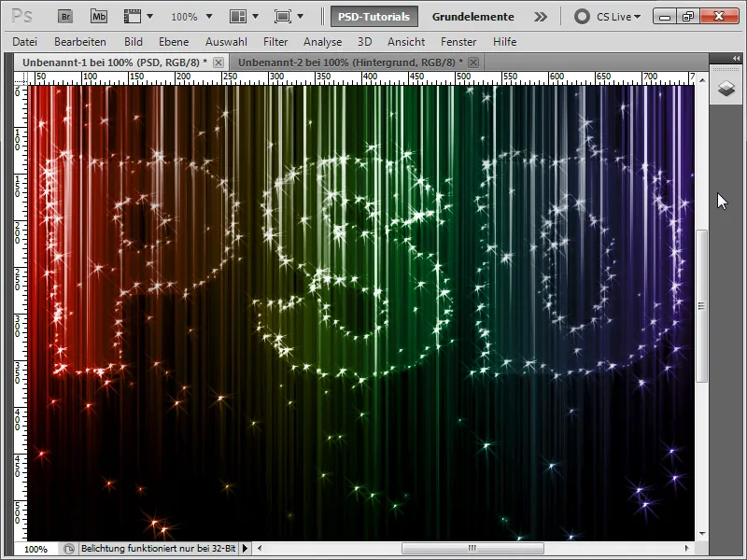Open the Auswahl menu
The image size is (747, 560).
coord(226,42)
